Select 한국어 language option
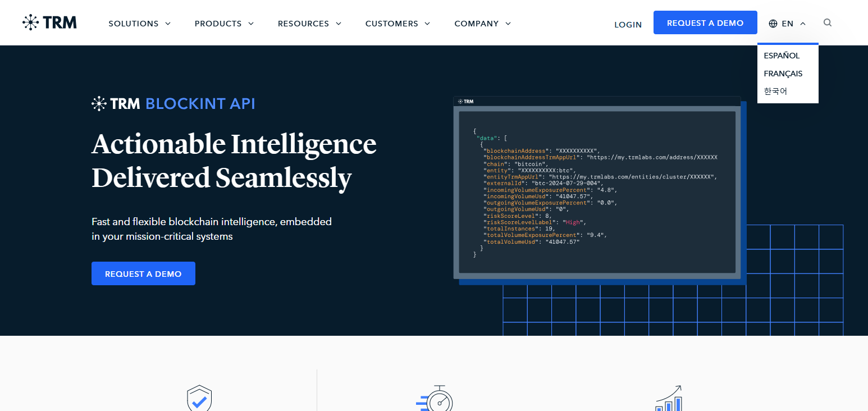Viewport: 868px width, 411px height. 775,91
